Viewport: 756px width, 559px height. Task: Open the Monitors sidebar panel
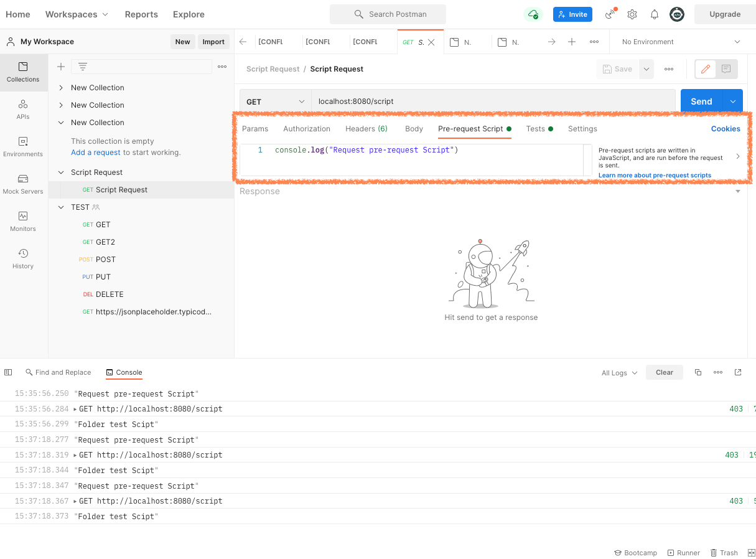[x=23, y=222]
